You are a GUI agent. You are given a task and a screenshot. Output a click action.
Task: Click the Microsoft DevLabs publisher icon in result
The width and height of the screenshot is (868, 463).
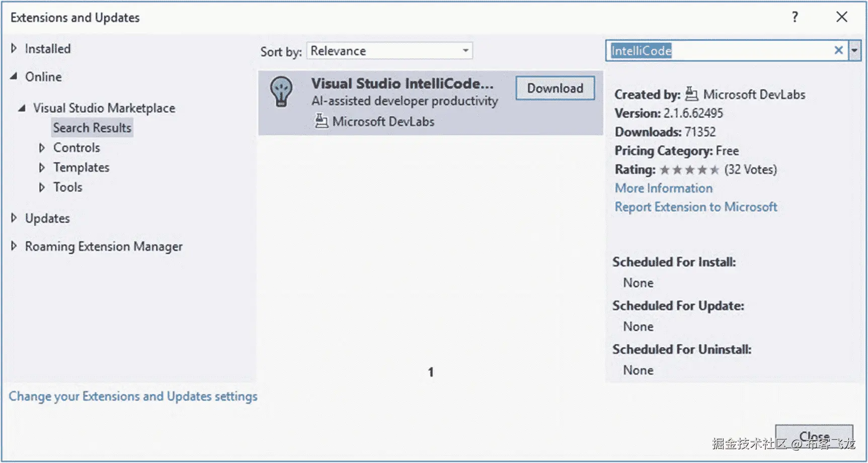pos(321,121)
